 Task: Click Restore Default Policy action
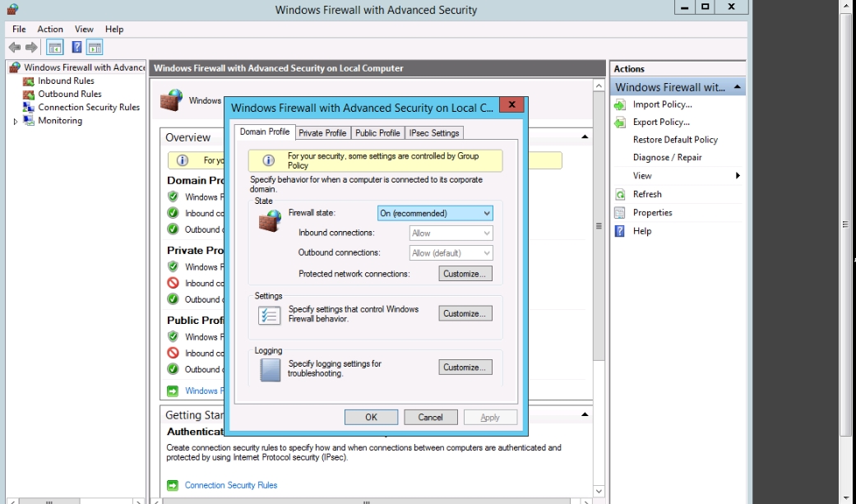(x=675, y=140)
